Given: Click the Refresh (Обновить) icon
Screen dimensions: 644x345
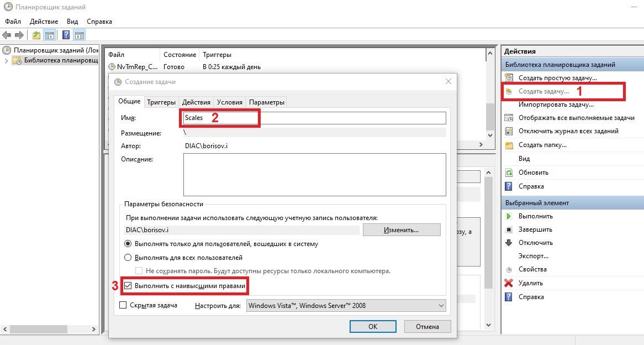Looking at the screenshot, I should [x=509, y=172].
